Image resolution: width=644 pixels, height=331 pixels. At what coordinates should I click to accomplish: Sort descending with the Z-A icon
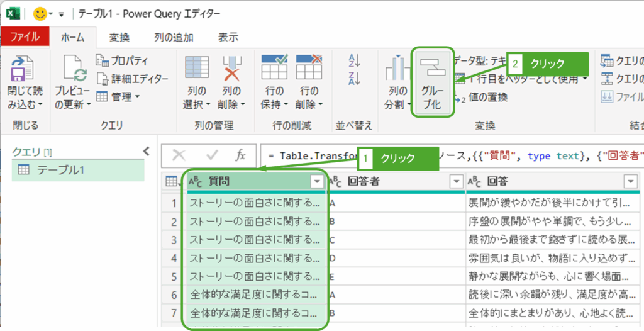coord(354,79)
